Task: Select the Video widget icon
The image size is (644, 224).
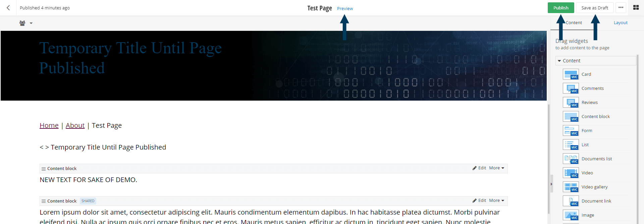Action: tap(571, 173)
